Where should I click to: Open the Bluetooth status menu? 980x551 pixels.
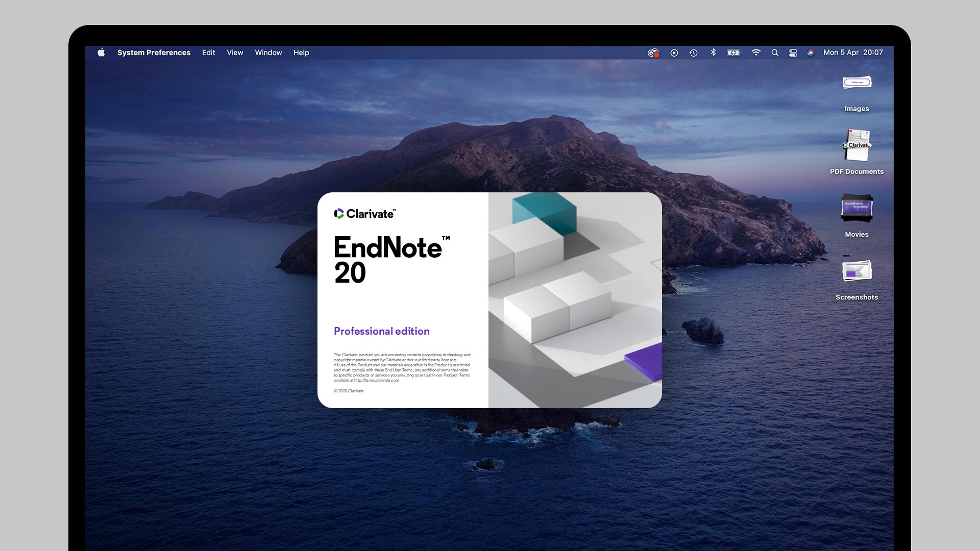(713, 53)
